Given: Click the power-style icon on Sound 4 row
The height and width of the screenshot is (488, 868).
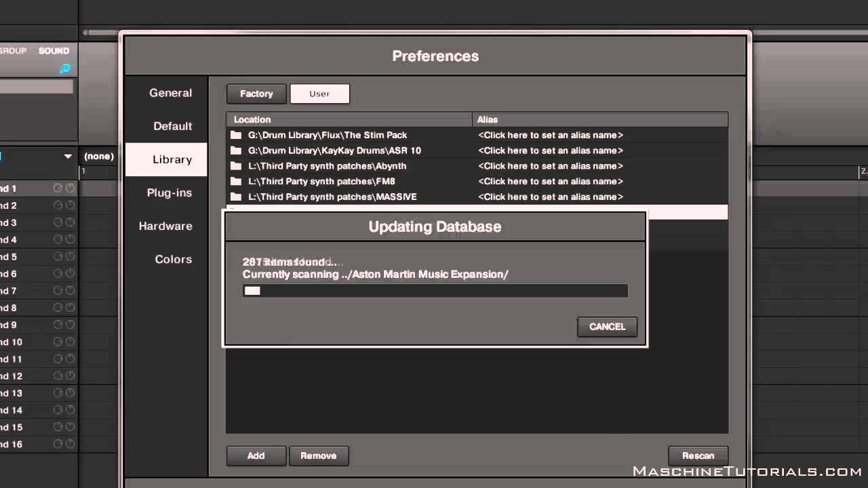Looking at the screenshot, I should tap(70, 239).
